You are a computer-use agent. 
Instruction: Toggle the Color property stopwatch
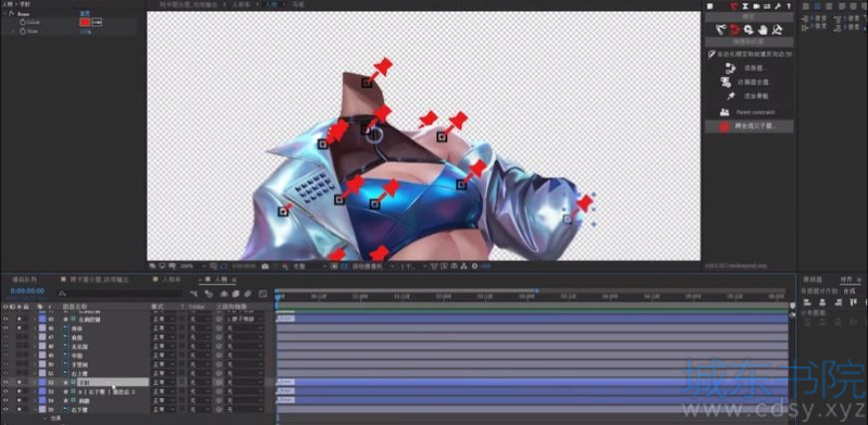[x=23, y=22]
